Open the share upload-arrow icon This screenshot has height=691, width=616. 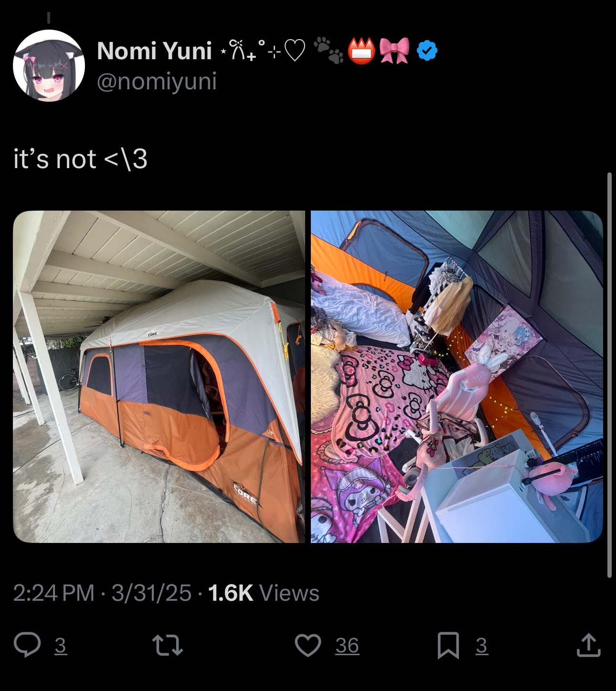point(588,645)
